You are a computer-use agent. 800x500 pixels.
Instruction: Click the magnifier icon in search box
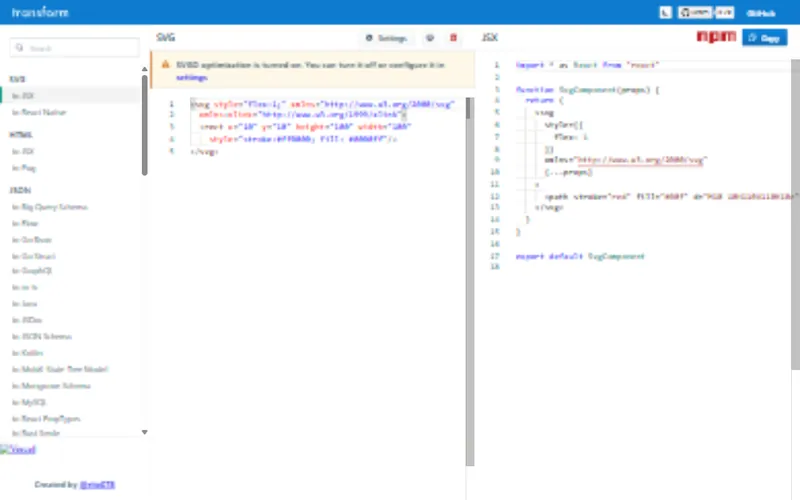(x=19, y=48)
